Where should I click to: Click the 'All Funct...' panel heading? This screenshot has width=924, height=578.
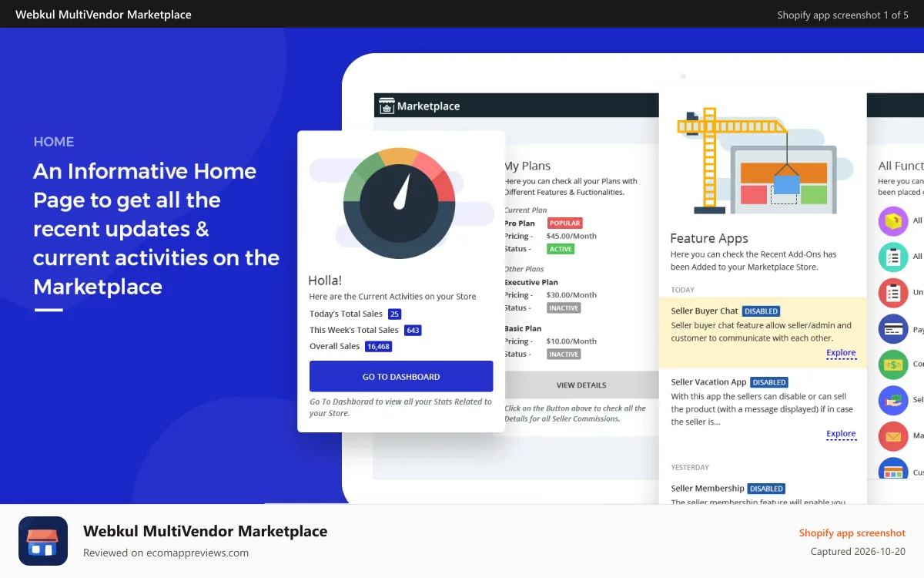tap(901, 166)
